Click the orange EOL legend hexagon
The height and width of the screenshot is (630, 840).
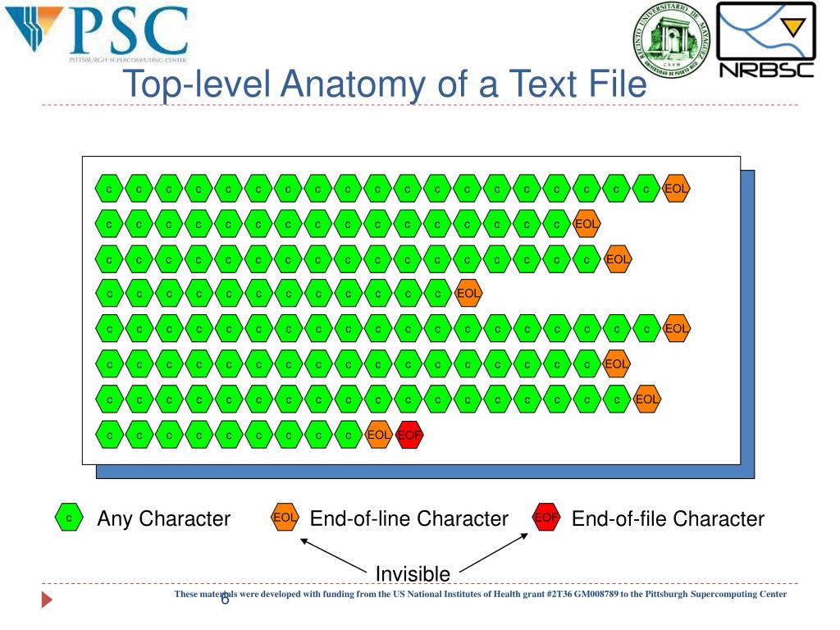(285, 518)
